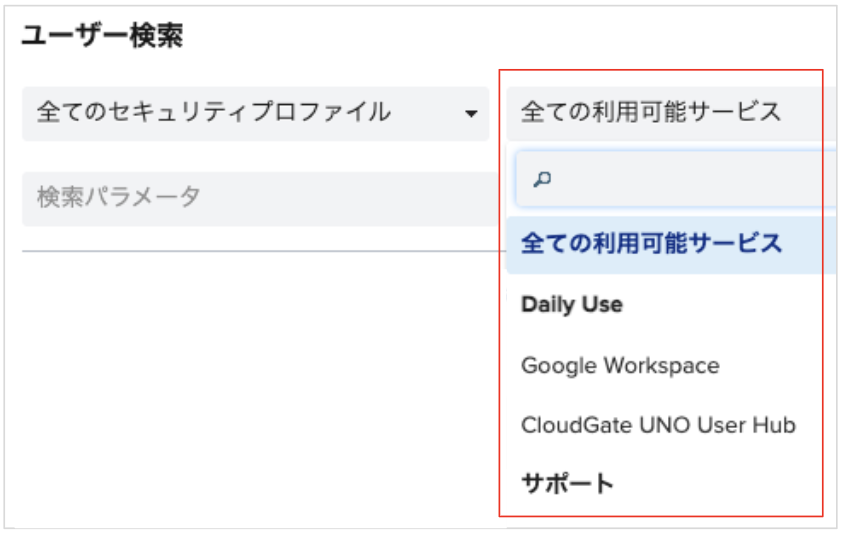Click the ユーザー検索 page title
The image size is (842, 538).
click(103, 36)
